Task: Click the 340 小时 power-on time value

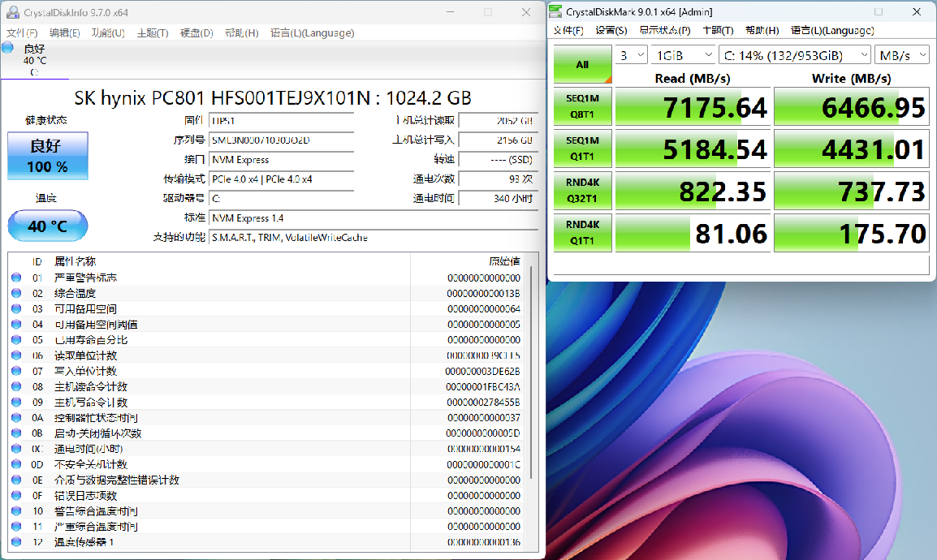Action: 499,198
